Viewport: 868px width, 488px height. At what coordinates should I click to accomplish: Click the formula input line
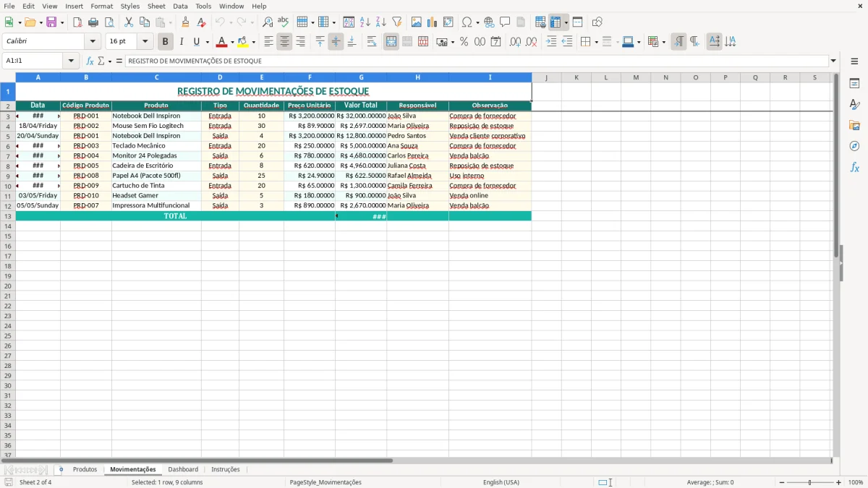[x=477, y=61]
